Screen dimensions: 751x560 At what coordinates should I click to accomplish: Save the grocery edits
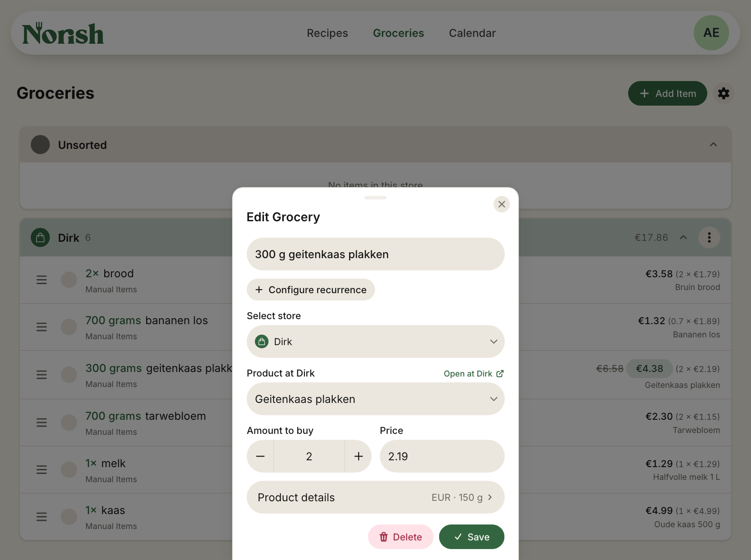(x=472, y=537)
